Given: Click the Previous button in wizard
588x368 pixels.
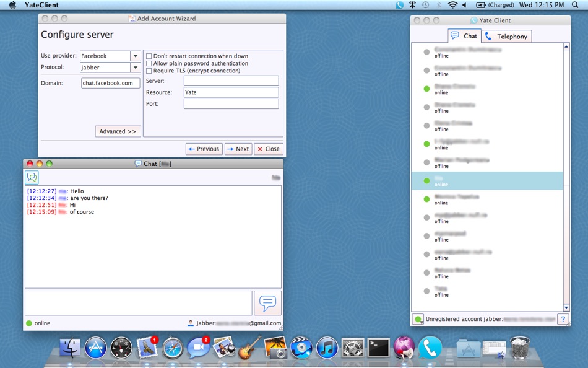Looking at the screenshot, I should [x=204, y=149].
